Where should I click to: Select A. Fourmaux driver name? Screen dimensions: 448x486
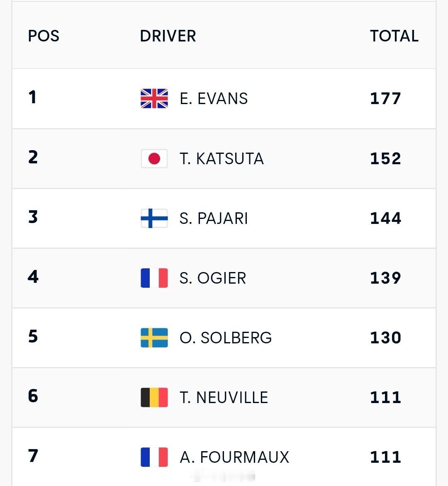coord(234,457)
